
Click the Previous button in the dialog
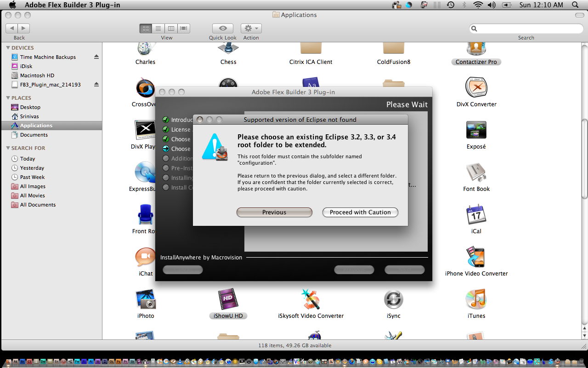tap(274, 212)
